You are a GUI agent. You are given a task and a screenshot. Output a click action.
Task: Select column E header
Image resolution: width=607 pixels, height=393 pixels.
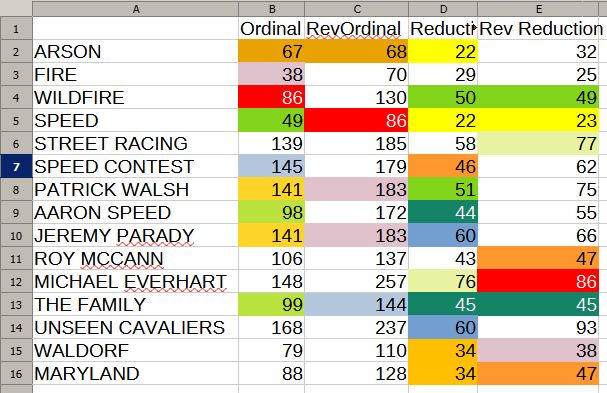(538, 9)
